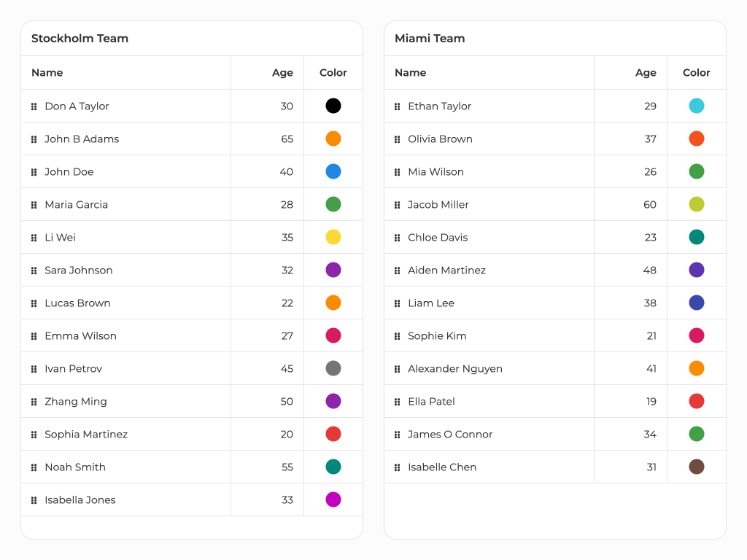Click the drag handle for Isabelle Chen

398,467
